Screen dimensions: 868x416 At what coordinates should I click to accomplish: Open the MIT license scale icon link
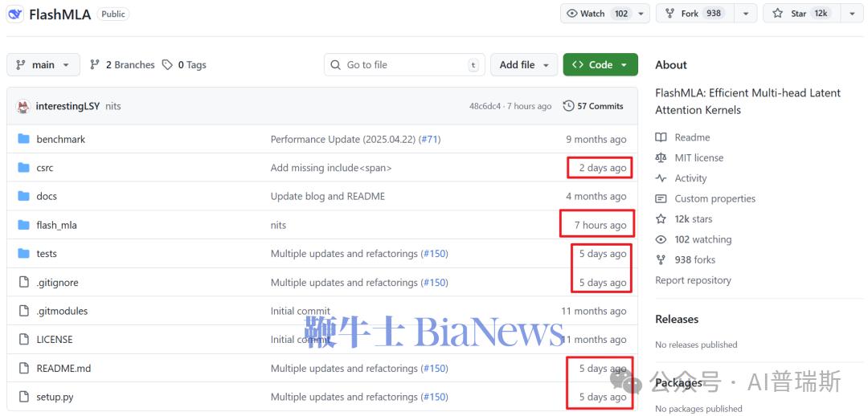(661, 158)
